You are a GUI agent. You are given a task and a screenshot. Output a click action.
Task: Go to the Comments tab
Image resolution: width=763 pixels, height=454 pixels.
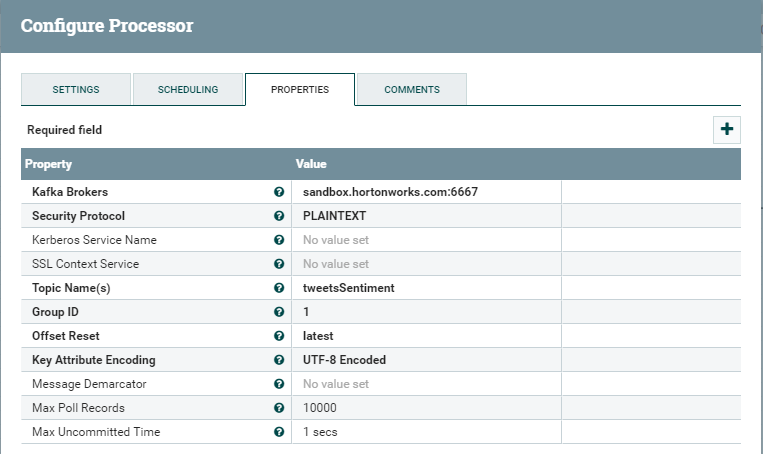coord(412,89)
